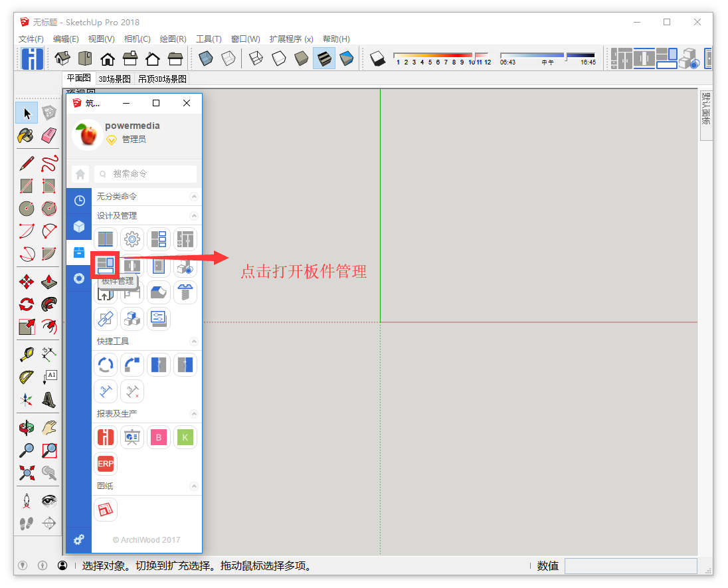Select the Select arrow tool
Viewport: 728px width, 588px height.
click(x=25, y=112)
